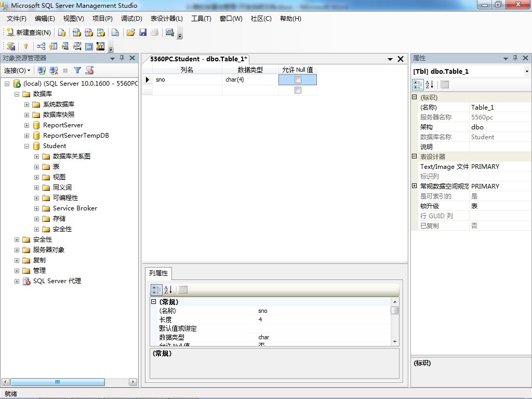Click the Object Explorer script-delete icon
This screenshot has height=399, width=532.
(89, 71)
